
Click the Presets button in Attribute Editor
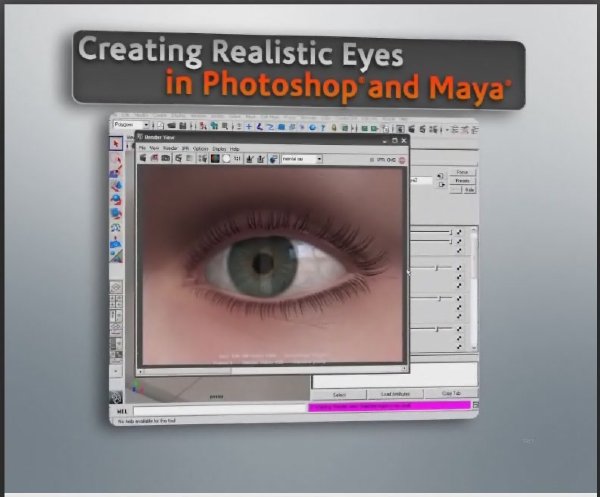coord(462,181)
